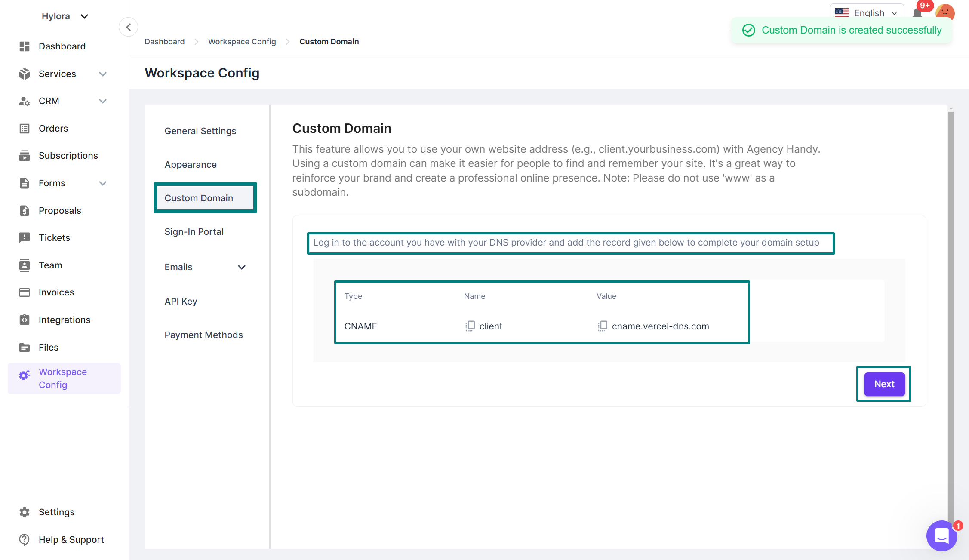Expand the CRM submenu chevron
Image resolution: width=969 pixels, height=560 pixels.
coord(102,101)
